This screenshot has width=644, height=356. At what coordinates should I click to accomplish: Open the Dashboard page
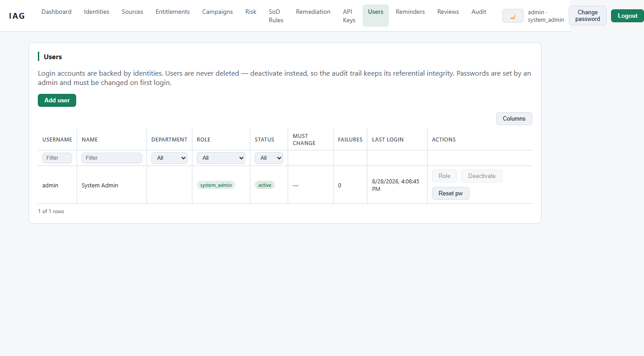57,12
